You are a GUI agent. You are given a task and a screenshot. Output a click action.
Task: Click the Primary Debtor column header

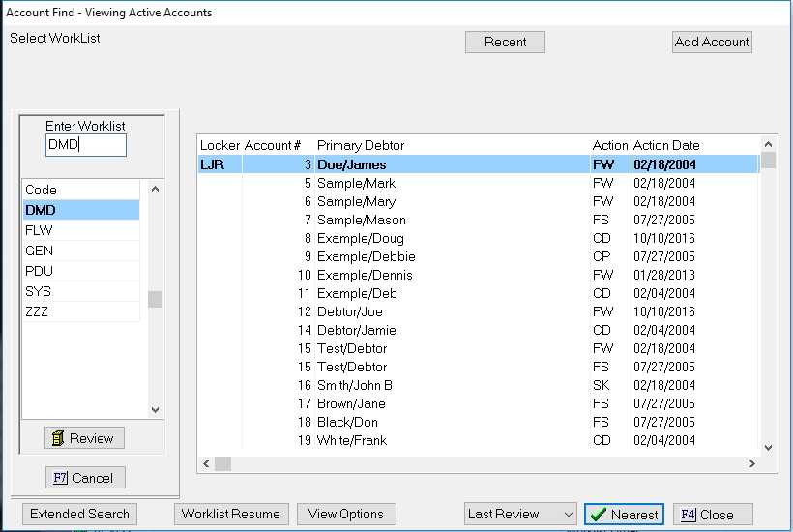coord(361,145)
